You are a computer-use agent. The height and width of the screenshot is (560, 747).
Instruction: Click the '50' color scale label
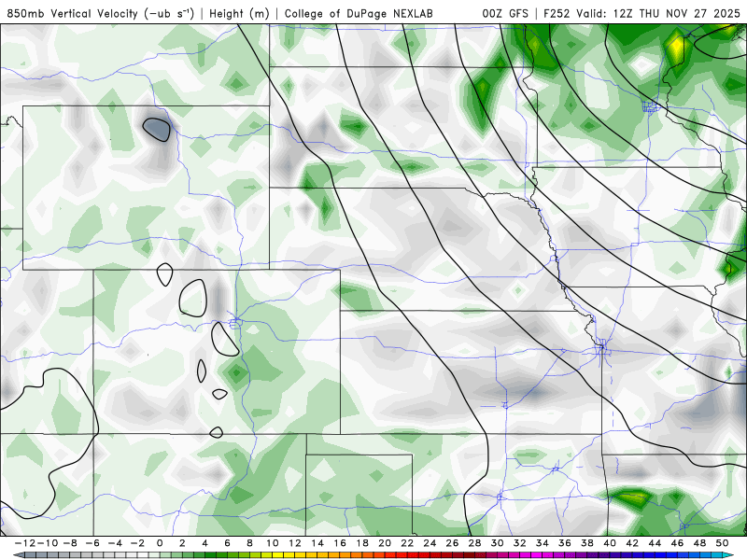(x=722, y=543)
